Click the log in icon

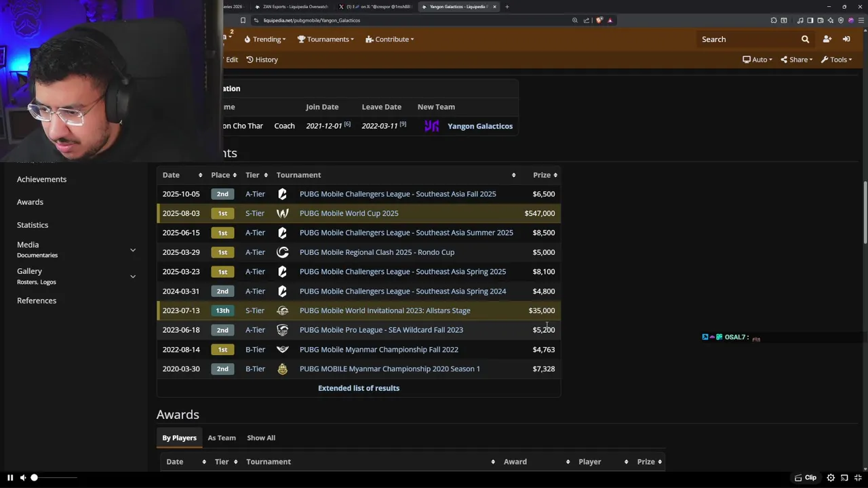click(846, 39)
